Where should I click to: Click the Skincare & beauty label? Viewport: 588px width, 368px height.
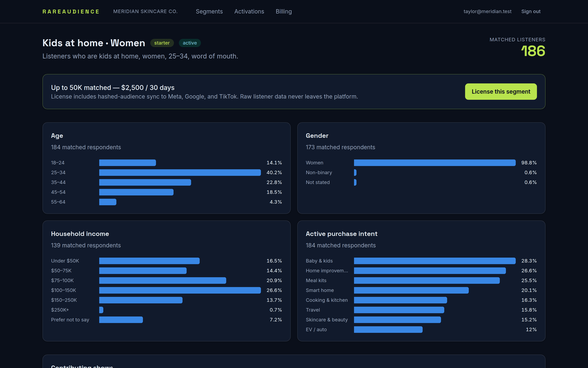(326, 320)
